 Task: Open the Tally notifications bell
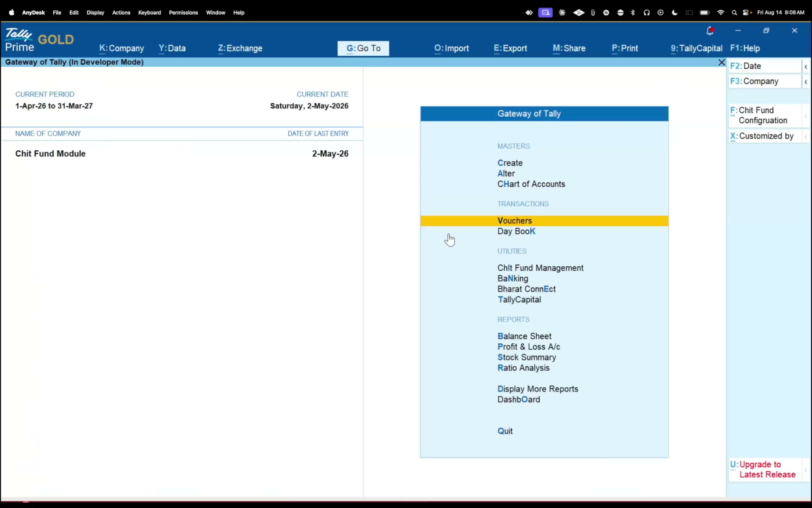pyautogui.click(x=710, y=30)
